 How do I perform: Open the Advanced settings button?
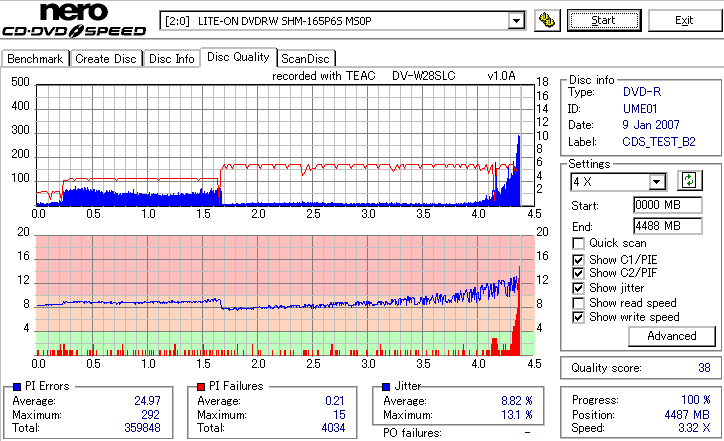pyautogui.click(x=671, y=336)
